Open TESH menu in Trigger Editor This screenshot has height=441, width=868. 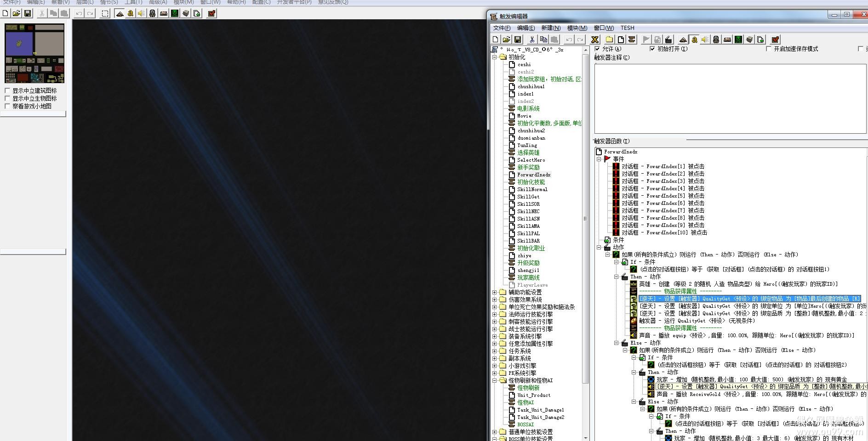point(627,28)
